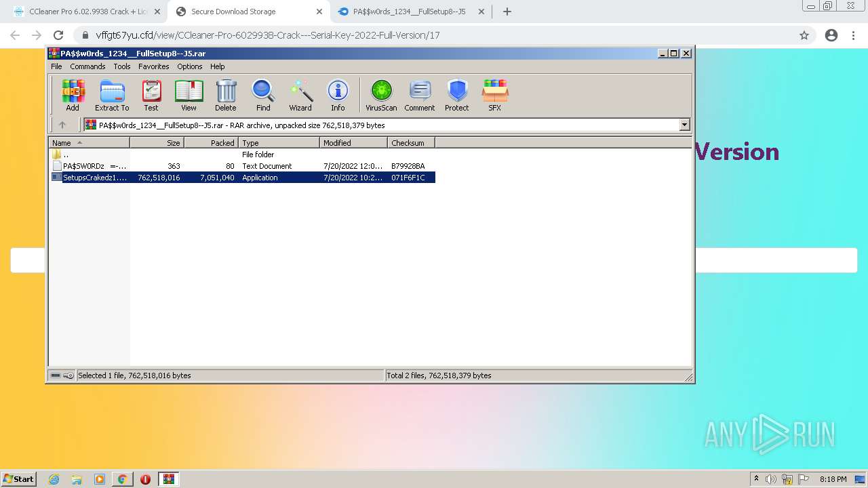Open the Favorites menu
The width and height of the screenshot is (868, 488).
click(x=154, y=66)
